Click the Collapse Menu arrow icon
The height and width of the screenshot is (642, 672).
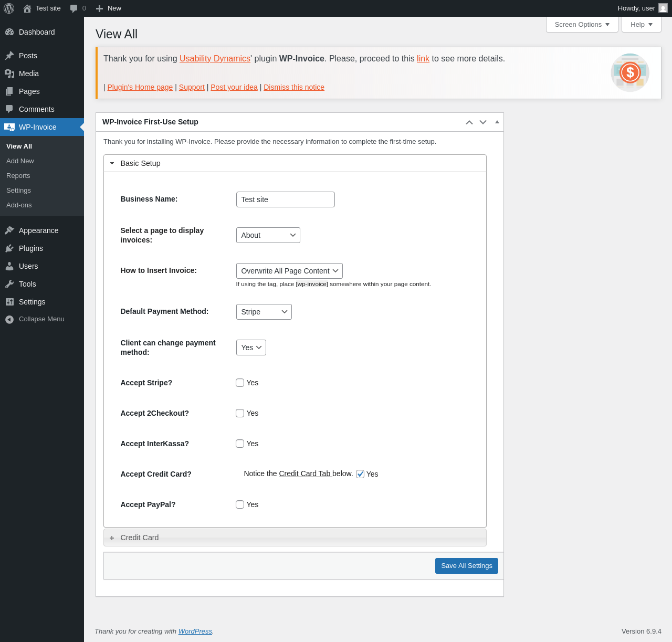click(9, 319)
